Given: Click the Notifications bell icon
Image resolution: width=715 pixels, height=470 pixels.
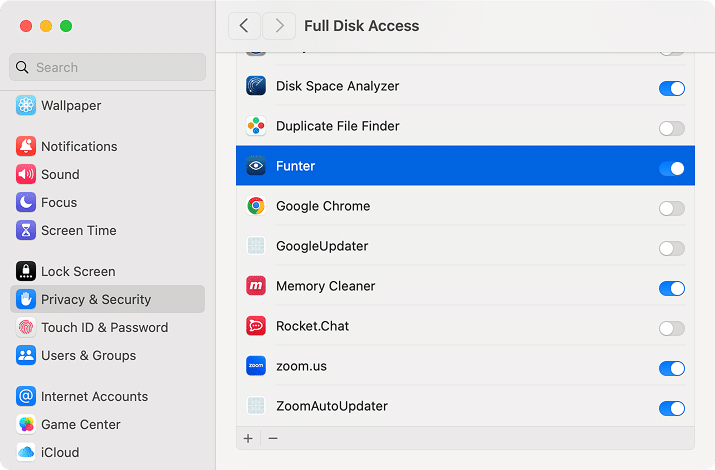Looking at the screenshot, I should [26, 146].
